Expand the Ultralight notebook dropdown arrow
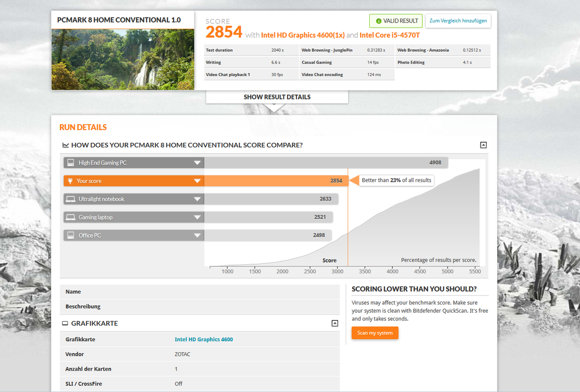This screenshot has height=392, width=580. point(197,199)
